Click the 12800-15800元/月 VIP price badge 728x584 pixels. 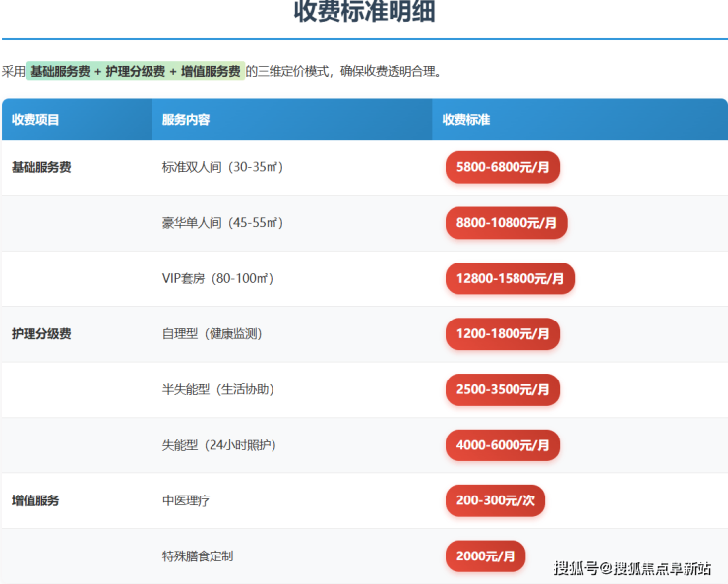(x=510, y=278)
